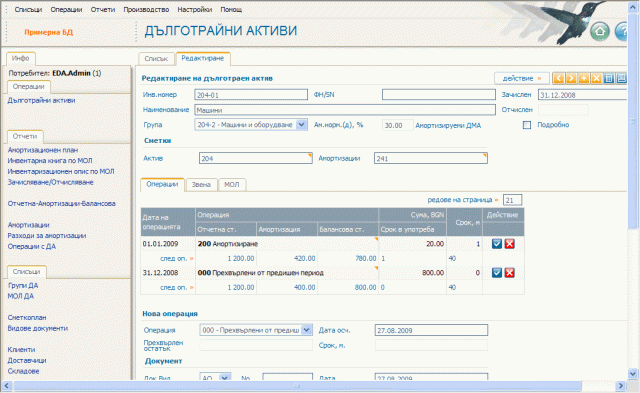Viewport: 640px width, 393px height.
Task: Switch to the Списък tab
Action: tap(156, 59)
